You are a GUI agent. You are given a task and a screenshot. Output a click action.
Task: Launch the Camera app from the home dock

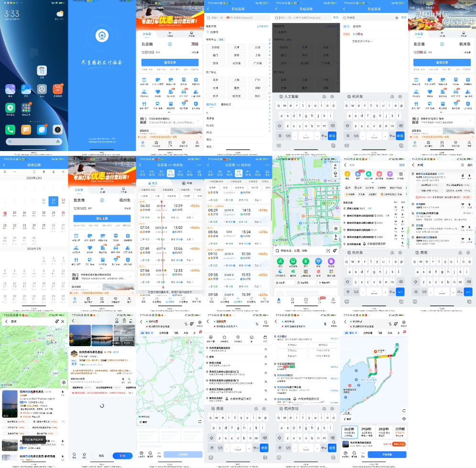(57, 130)
